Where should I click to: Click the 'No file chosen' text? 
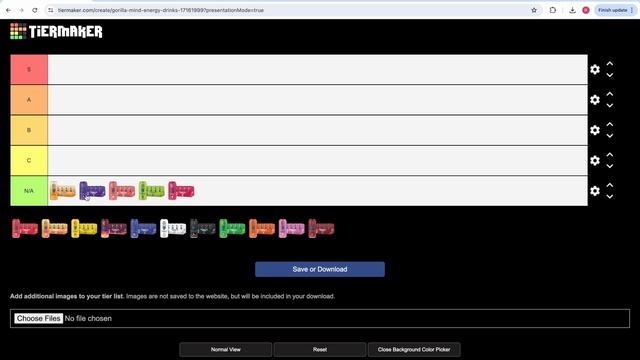(x=88, y=318)
